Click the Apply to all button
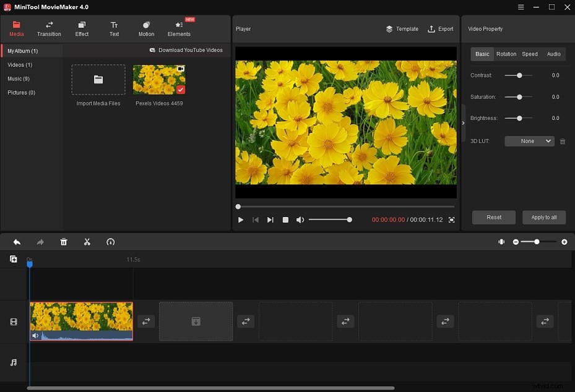The height and width of the screenshot is (392, 575). (x=543, y=217)
